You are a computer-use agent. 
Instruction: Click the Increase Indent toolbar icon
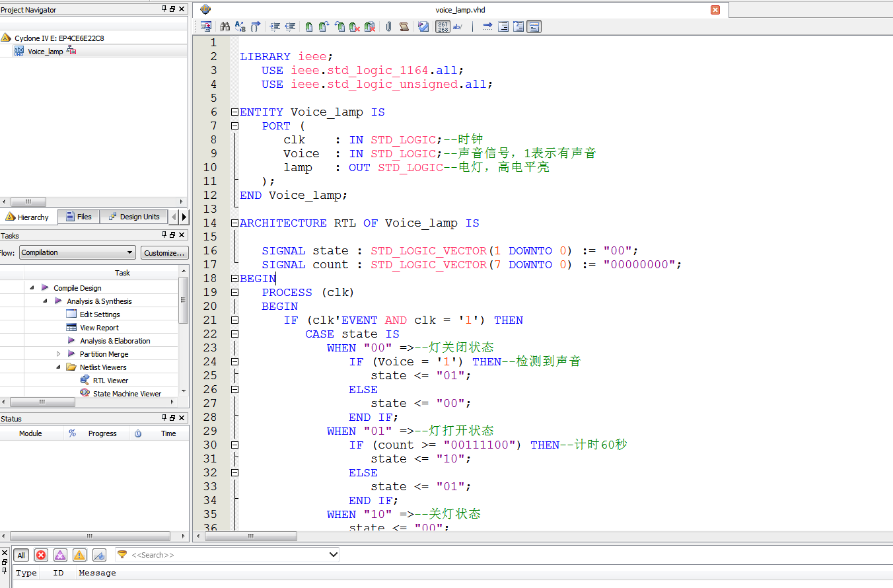275,26
